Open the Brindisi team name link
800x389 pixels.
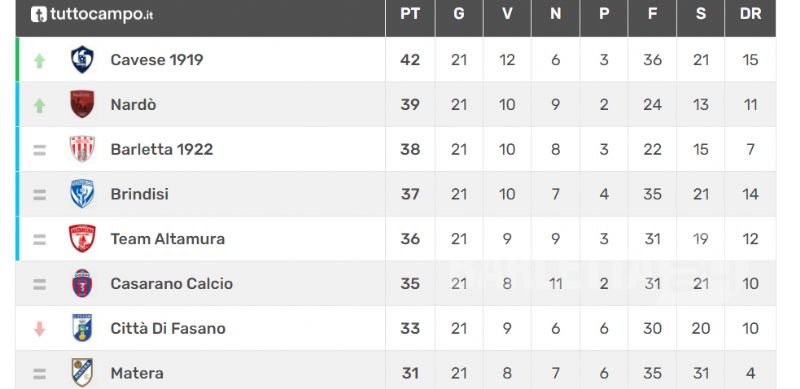click(139, 194)
